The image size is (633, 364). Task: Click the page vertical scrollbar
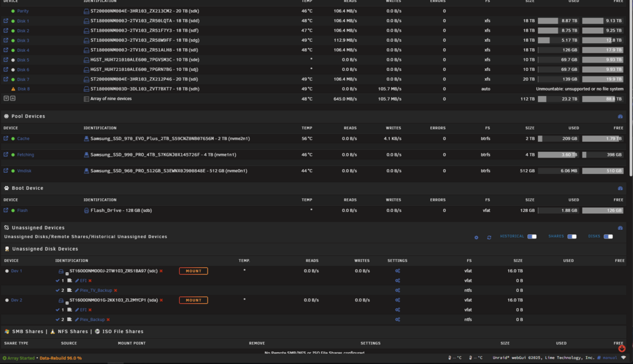tap(630, 89)
